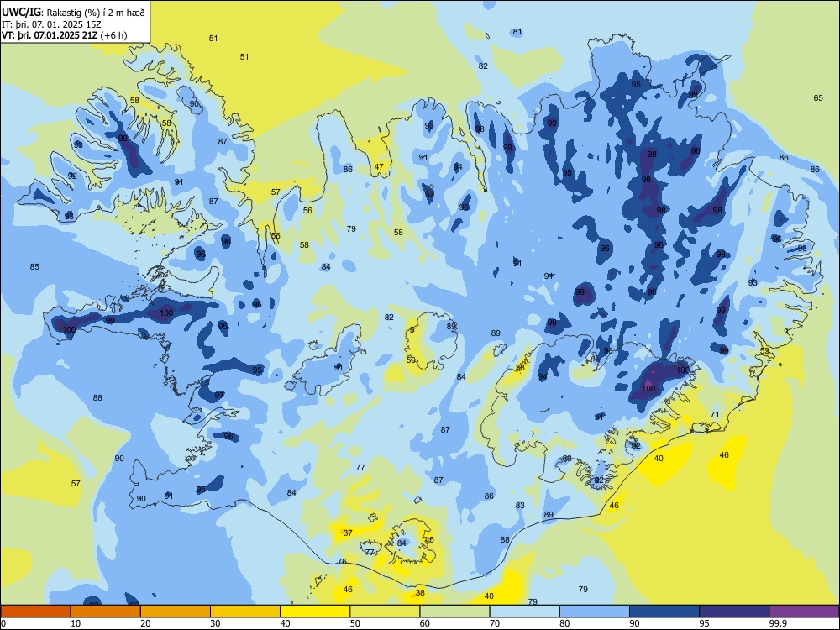
Task: Click the humidity value '47' on the map
Action: [x=379, y=166]
